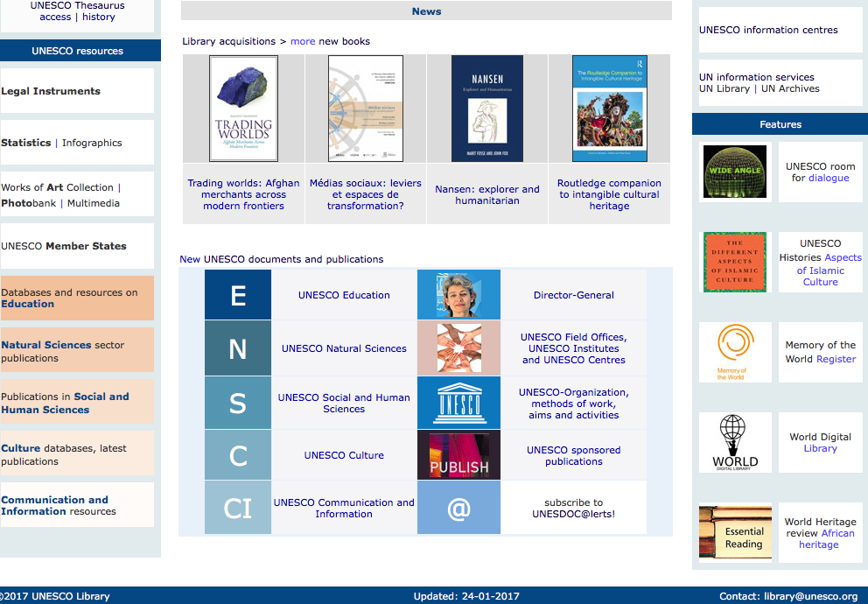Click the PUBLISH image icon

click(458, 455)
